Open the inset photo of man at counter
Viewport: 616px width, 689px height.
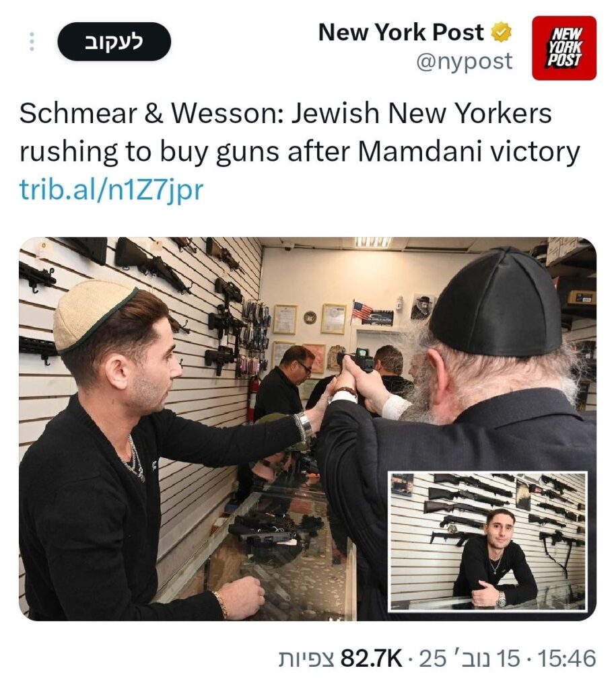(488, 542)
